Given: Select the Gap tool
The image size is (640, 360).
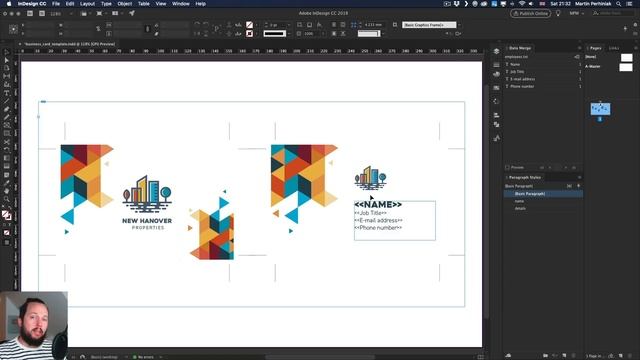Looking at the screenshot, I should click(7, 76).
